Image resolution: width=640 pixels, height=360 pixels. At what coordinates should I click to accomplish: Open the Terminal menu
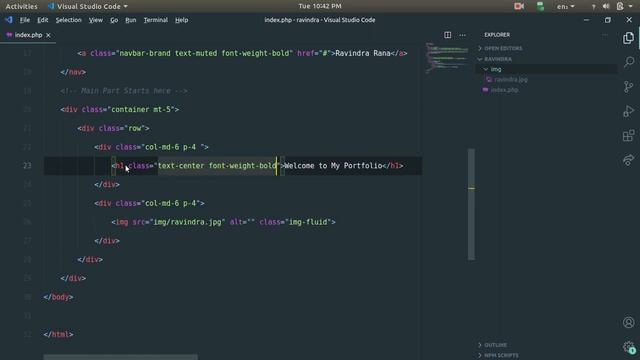(156, 20)
